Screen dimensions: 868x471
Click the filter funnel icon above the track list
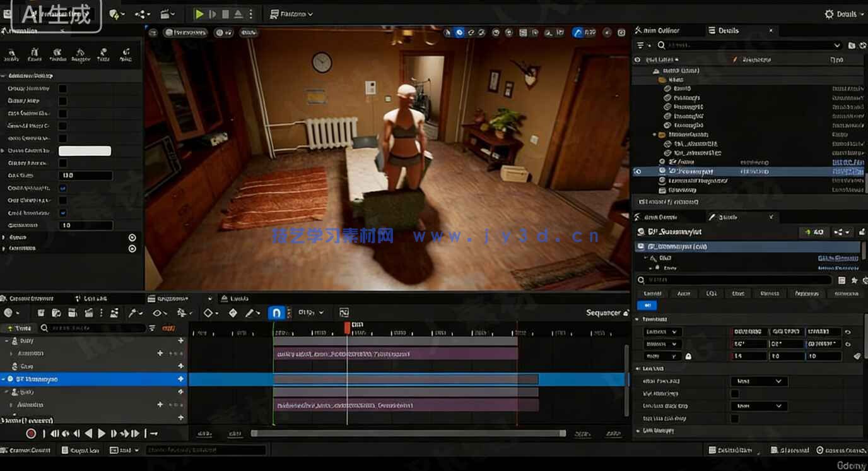click(x=151, y=328)
